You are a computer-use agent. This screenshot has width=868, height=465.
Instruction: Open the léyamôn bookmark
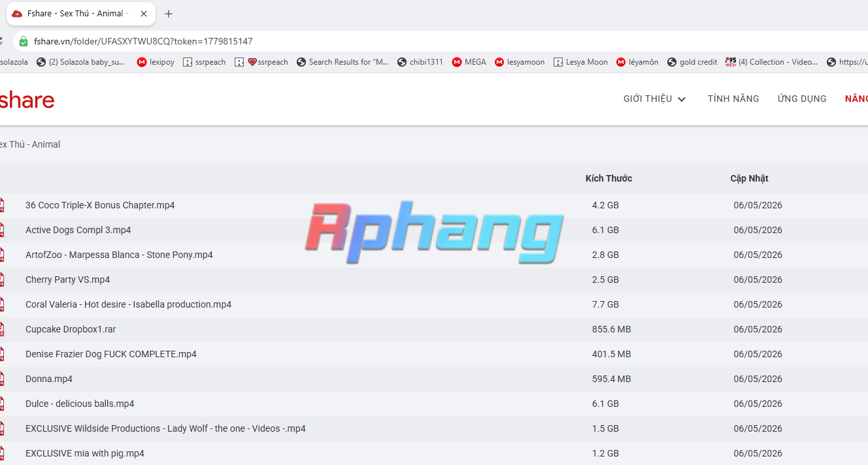[x=637, y=62]
